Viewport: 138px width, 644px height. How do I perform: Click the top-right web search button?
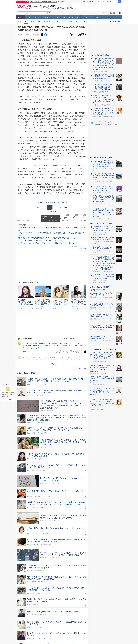(x=120, y=2)
